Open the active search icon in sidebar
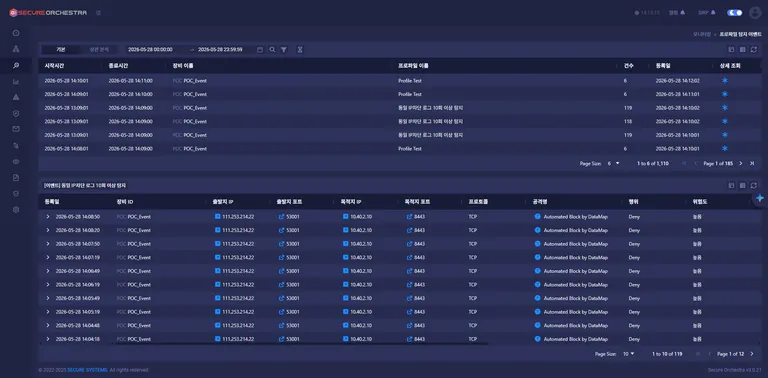Image resolution: width=768 pixels, height=378 pixels. [16, 65]
